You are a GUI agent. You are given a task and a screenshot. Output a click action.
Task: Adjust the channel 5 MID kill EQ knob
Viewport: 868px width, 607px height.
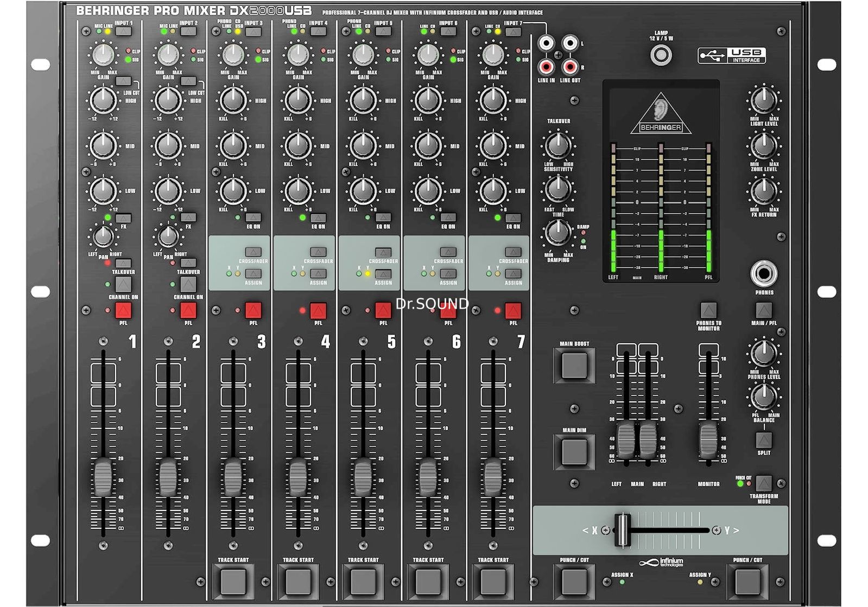(363, 145)
